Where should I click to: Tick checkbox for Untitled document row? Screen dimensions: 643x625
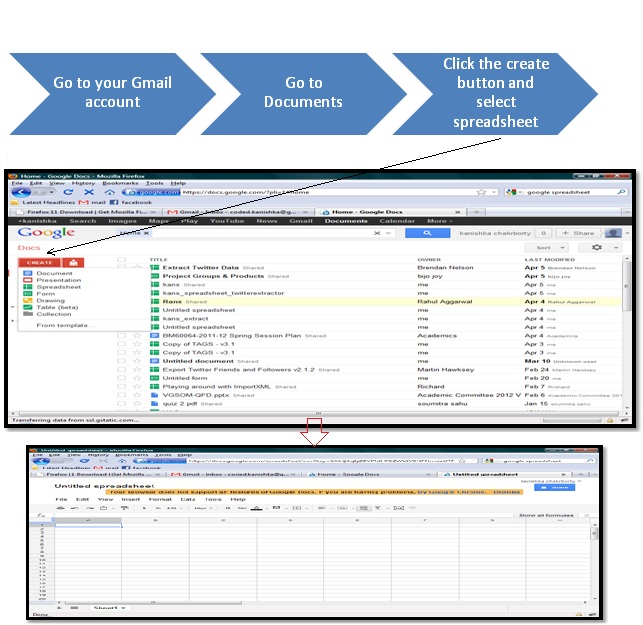tap(121, 361)
